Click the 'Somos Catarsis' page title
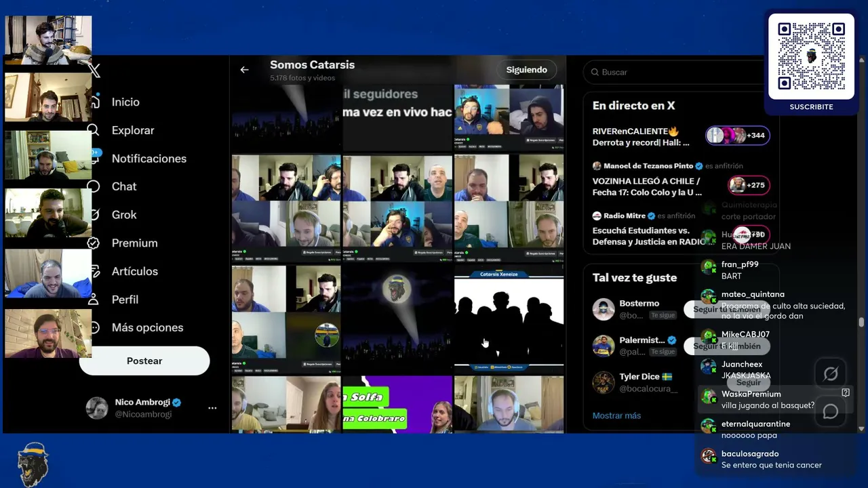Screen dimensions: 868x488 pyautogui.click(x=312, y=64)
